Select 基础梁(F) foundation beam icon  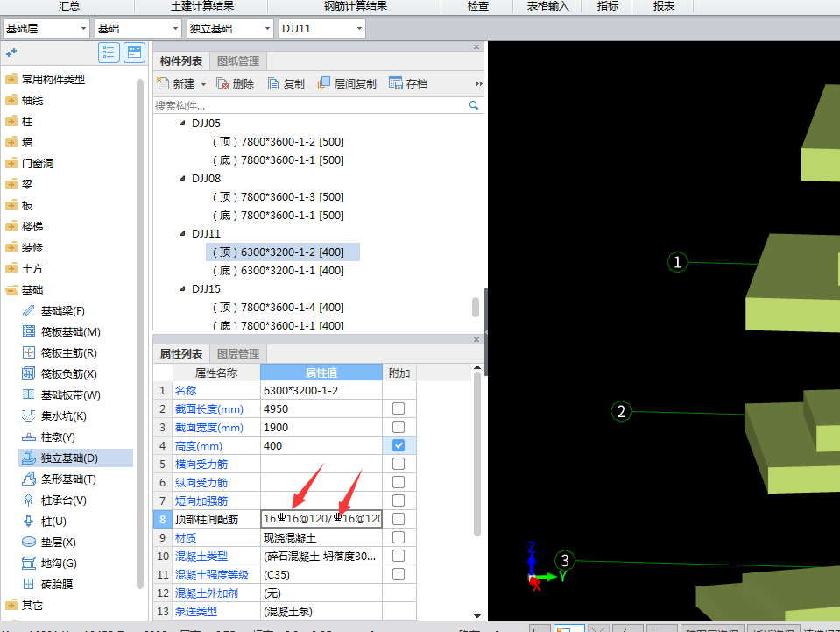[x=28, y=311]
